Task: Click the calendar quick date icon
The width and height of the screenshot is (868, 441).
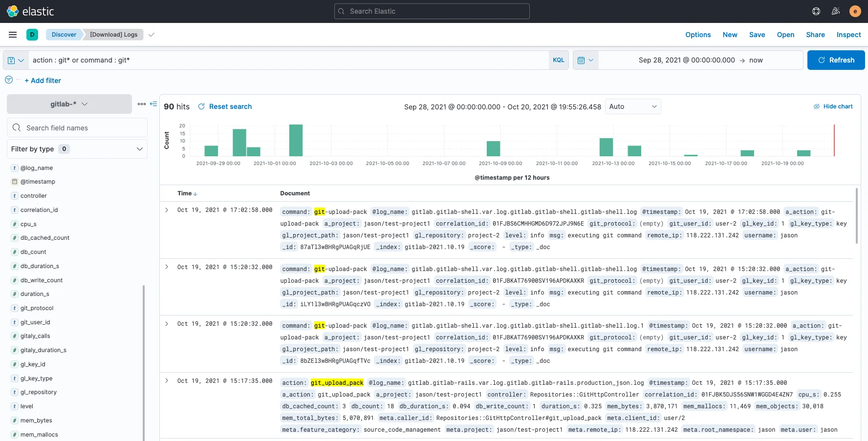Action: 585,60
